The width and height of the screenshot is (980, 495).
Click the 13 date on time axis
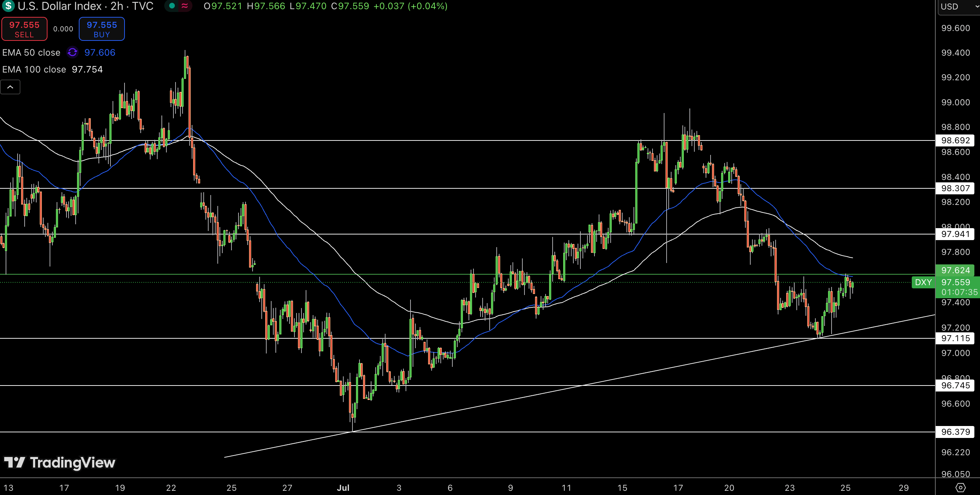coord(8,488)
